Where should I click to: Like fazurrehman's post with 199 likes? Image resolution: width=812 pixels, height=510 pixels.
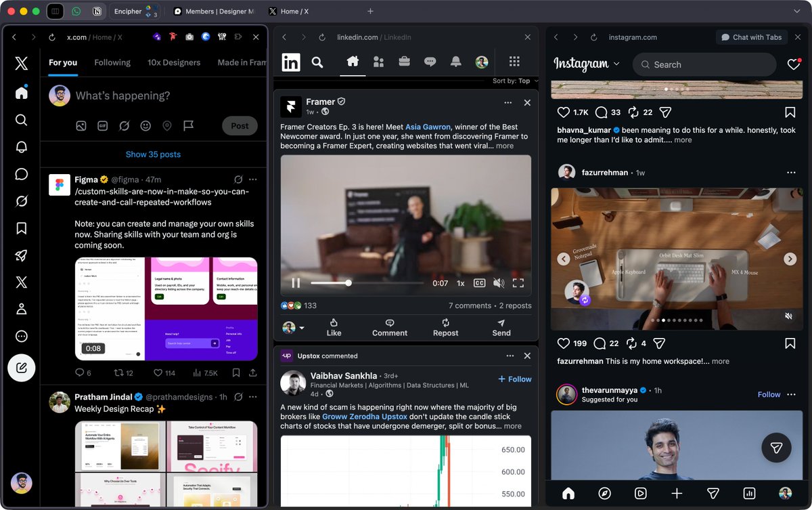coord(563,343)
